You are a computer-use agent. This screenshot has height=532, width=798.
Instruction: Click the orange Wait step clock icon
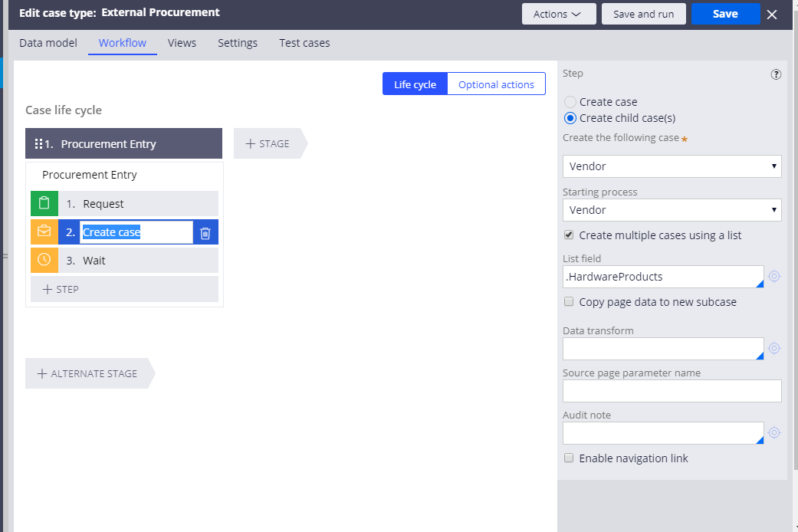tap(44, 261)
